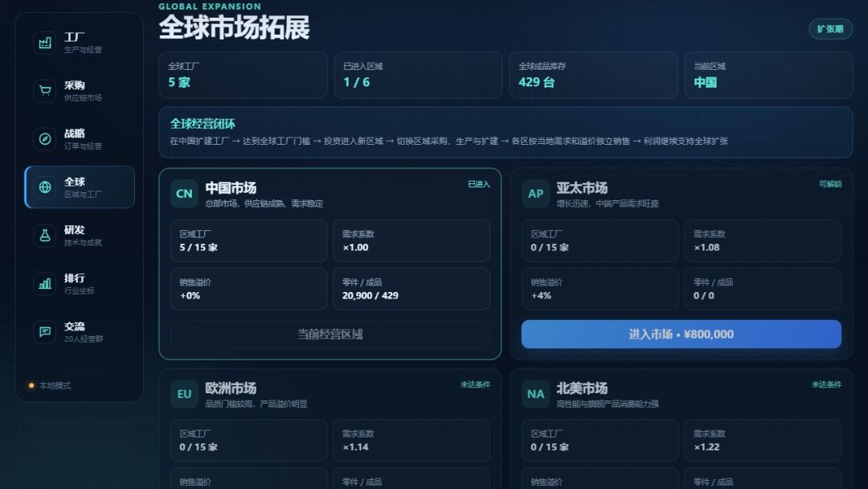Viewport: 868px width, 489px height.
Task: Click the EU badge on Europe card
Action: [184, 394]
